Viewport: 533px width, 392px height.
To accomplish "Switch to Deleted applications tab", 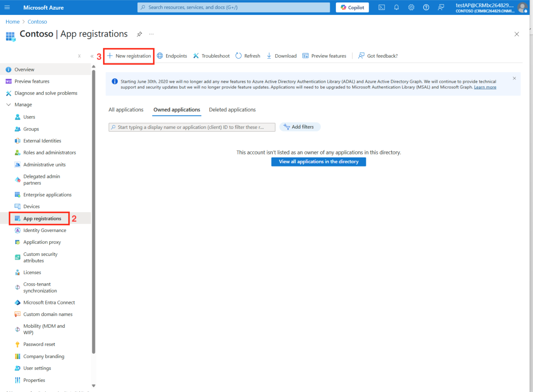I will point(232,110).
